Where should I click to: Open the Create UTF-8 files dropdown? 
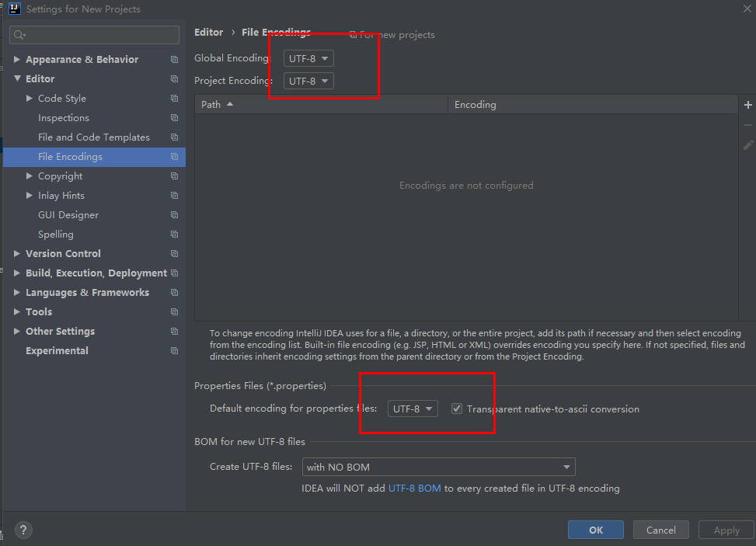(438, 467)
